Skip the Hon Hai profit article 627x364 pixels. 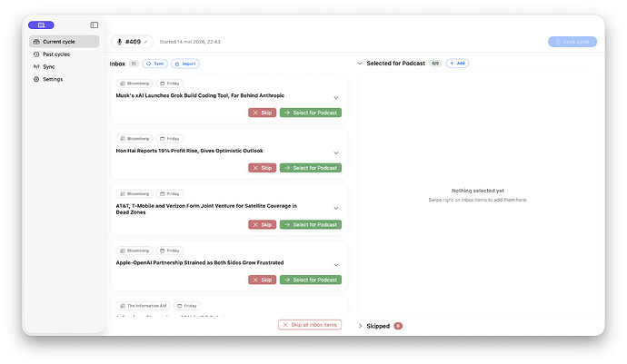(x=263, y=168)
